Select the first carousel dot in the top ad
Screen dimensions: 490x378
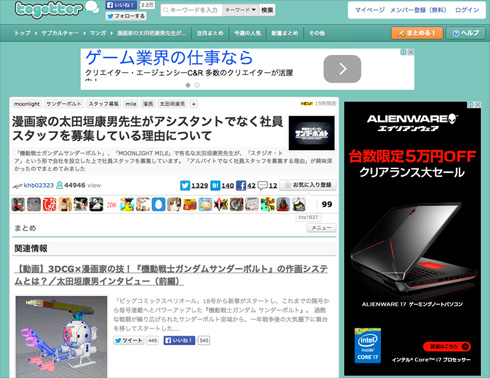coord(188,85)
